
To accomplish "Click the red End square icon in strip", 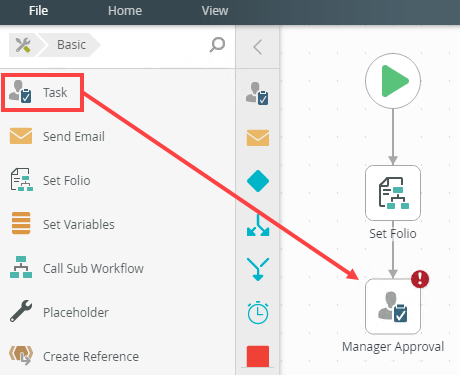I will coord(258,356).
